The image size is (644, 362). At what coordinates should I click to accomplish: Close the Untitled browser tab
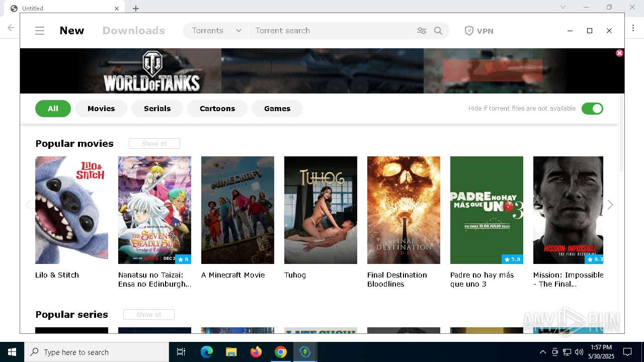pyautogui.click(x=117, y=8)
